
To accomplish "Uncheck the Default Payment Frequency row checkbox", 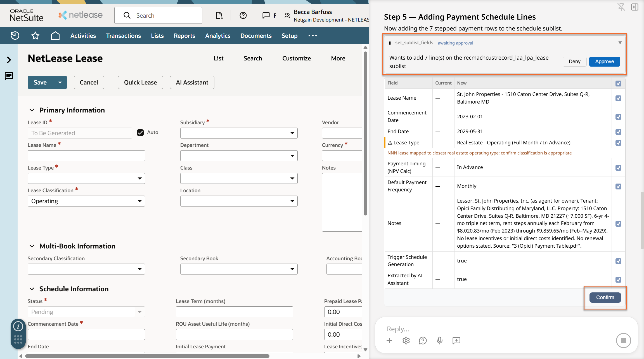I will (619, 186).
